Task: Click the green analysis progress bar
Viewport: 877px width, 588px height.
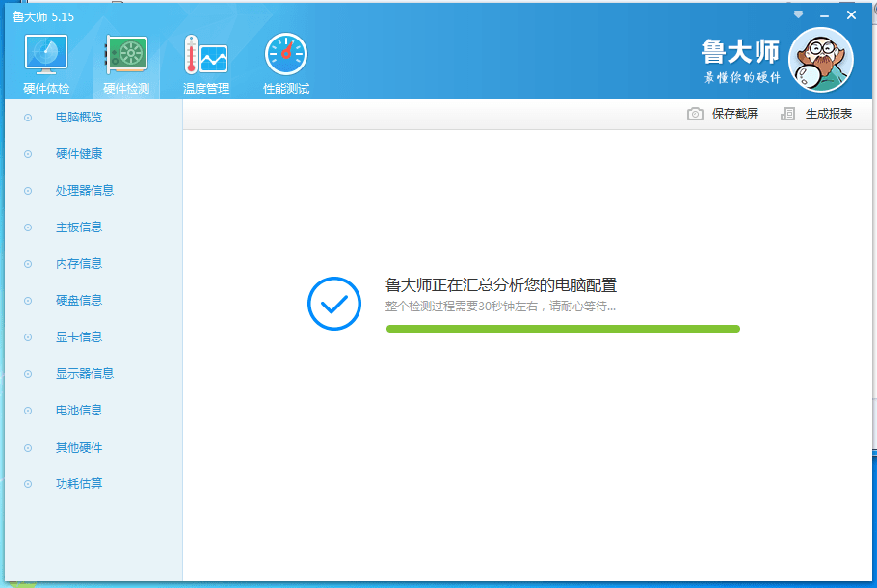Action: (563, 329)
